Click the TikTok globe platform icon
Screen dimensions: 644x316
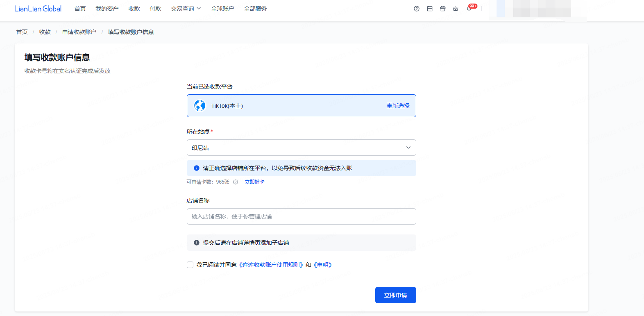pyautogui.click(x=200, y=106)
